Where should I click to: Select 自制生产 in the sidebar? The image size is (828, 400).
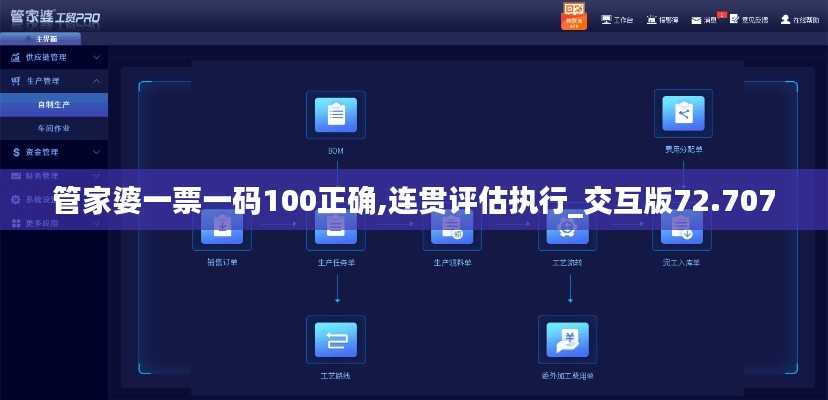tap(54, 104)
